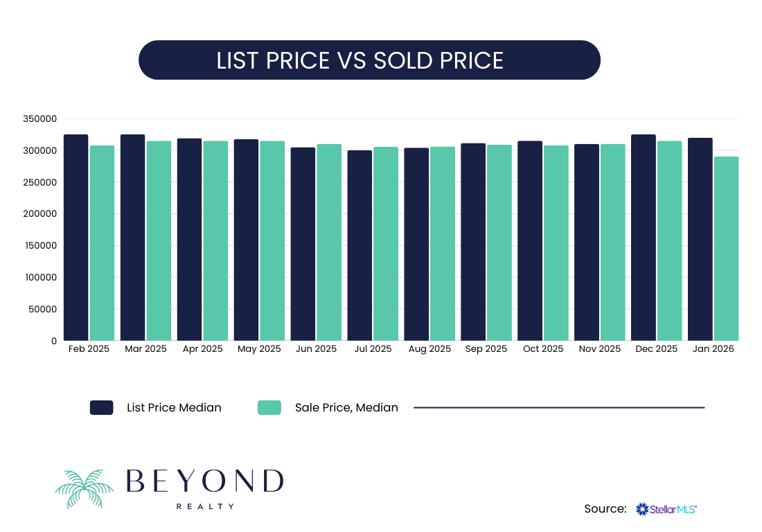762x532 pixels.
Task: Click the Dec 2025 list price bar
Action: click(644, 238)
